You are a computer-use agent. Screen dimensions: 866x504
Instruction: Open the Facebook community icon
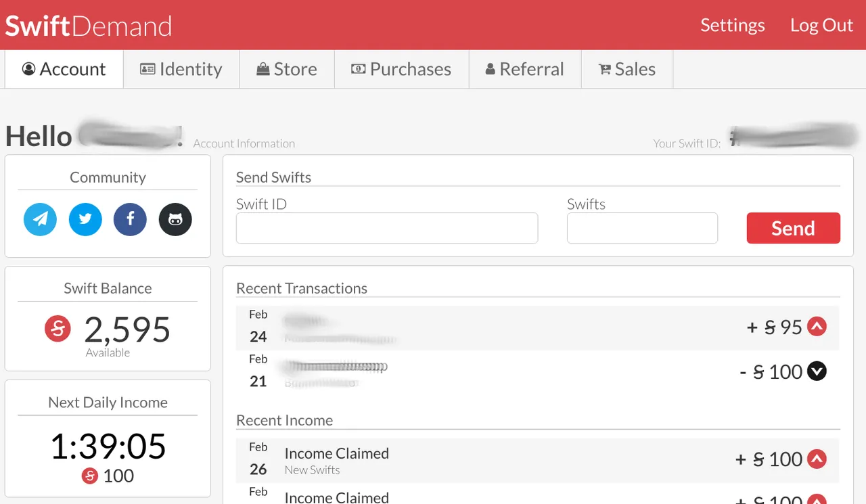(131, 219)
